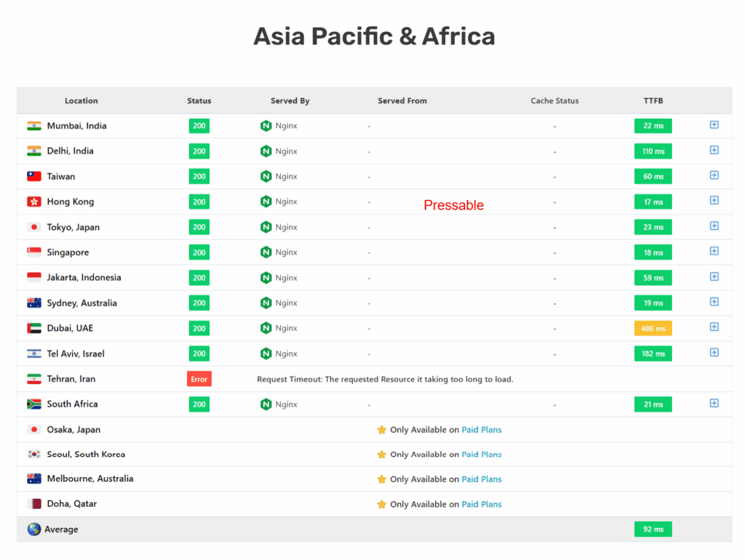The width and height of the screenshot is (745, 560).
Task: Click Paid Plans link for Melbourne, Australia
Action: pyautogui.click(x=482, y=479)
